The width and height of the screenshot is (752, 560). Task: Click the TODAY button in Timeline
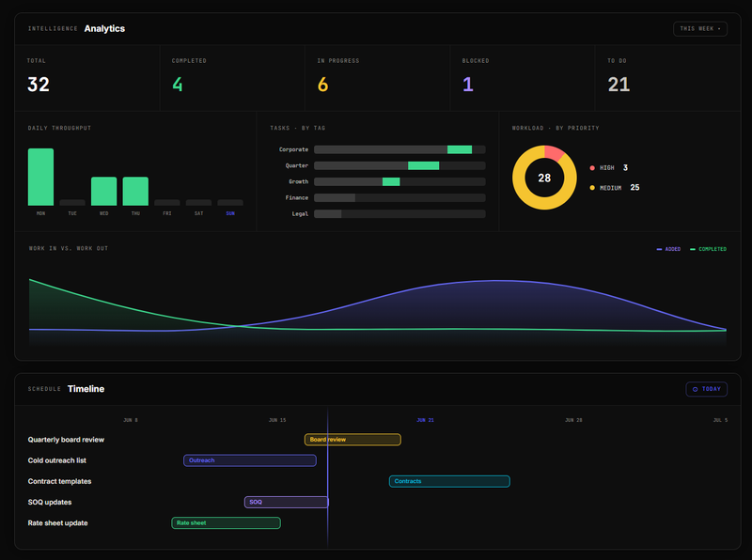[x=707, y=389]
